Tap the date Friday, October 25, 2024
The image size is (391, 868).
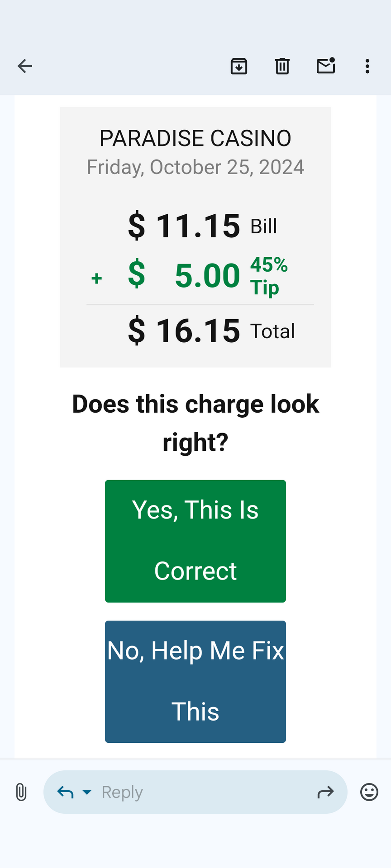(x=195, y=167)
